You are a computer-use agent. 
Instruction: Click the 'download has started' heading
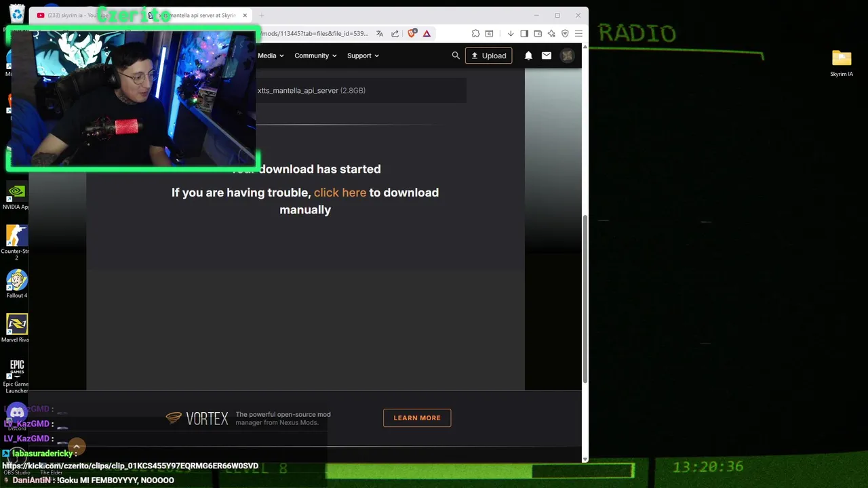(x=306, y=169)
